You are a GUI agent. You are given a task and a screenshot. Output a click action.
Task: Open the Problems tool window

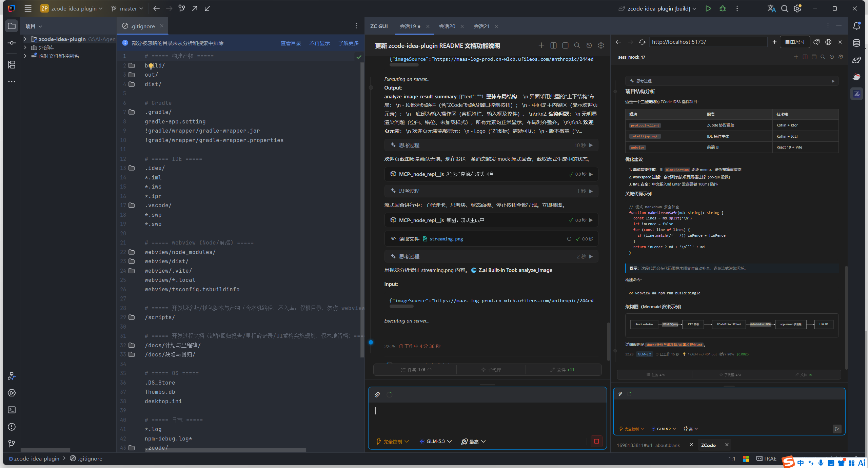[x=12, y=427]
